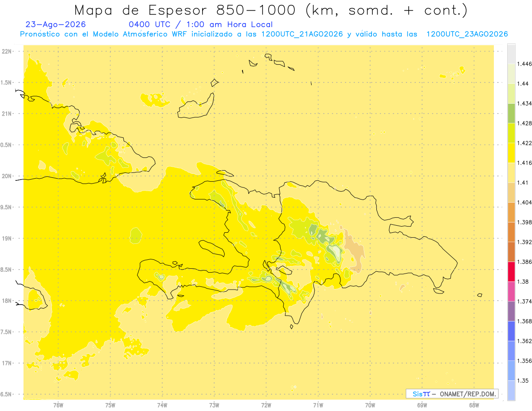This screenshot has height=411, width=532.
Task: Select the date label '23-Ago-2026'
Action: 56,25
